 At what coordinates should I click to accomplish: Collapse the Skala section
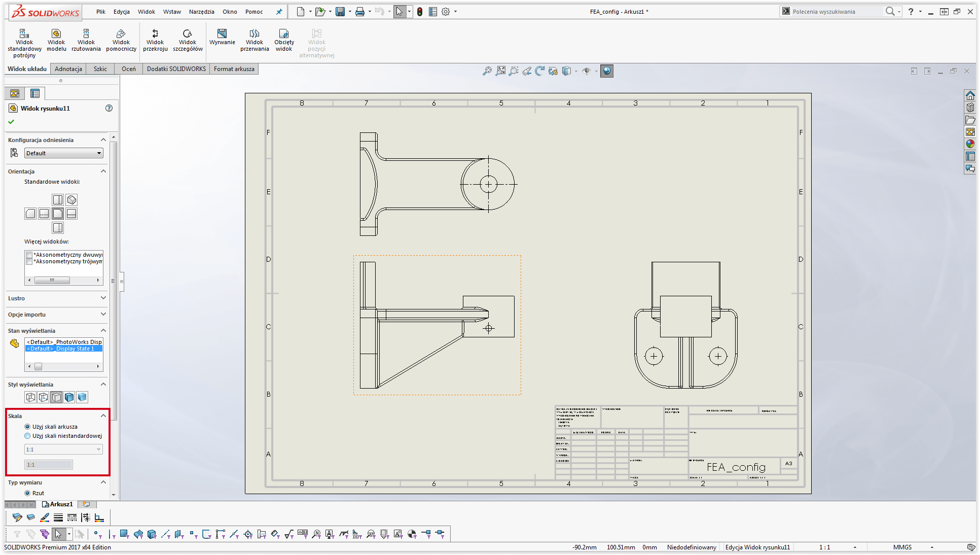point(103,415)
